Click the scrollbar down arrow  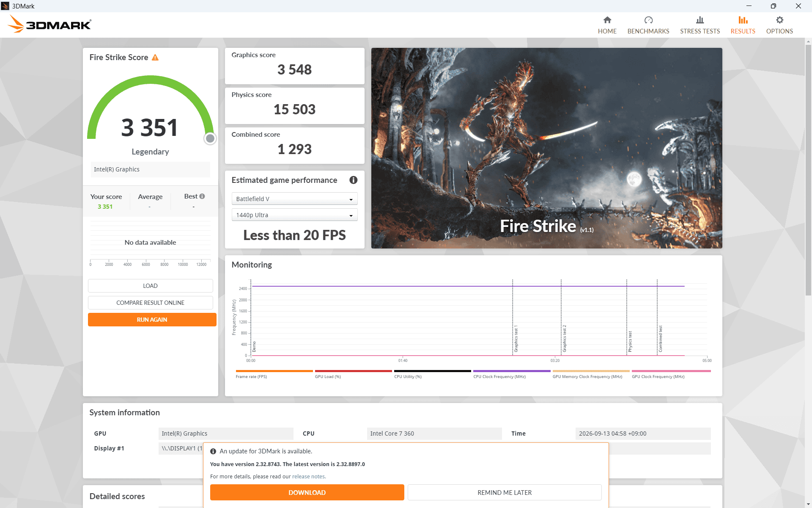808,504
